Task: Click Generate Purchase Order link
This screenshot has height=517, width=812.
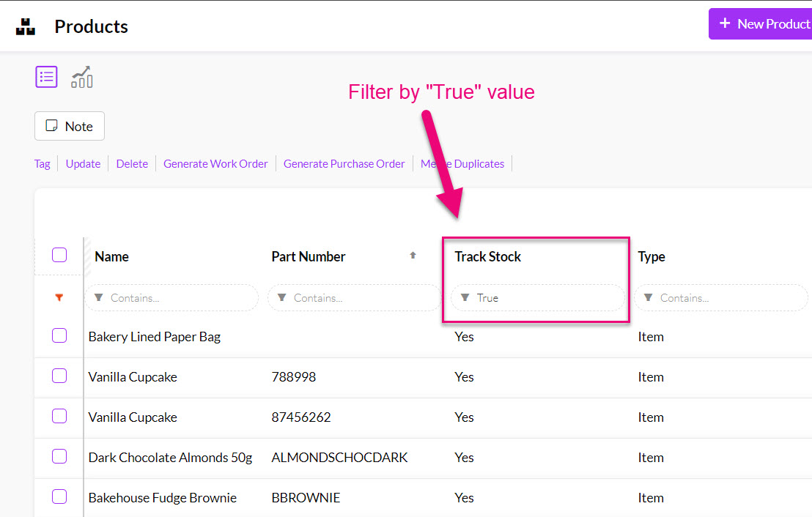Action: 344,164
